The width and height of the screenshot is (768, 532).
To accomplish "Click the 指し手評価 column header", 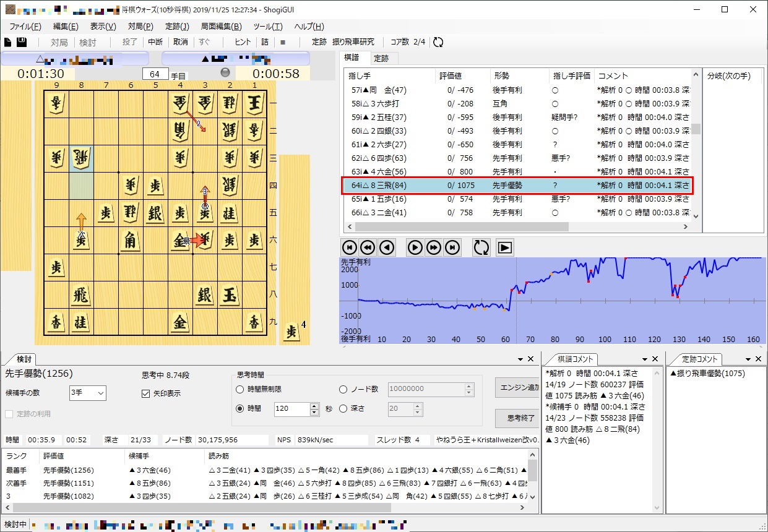I will tap(572, 76).
